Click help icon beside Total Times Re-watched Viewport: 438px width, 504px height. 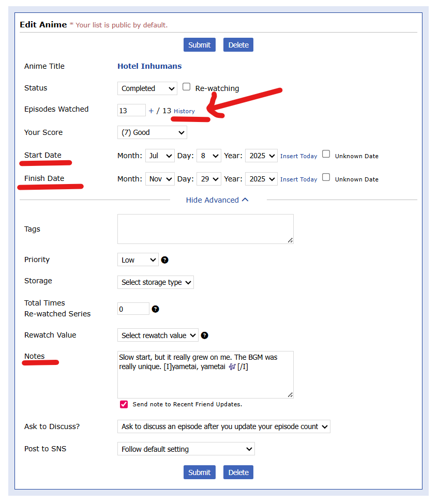point(155,309)
